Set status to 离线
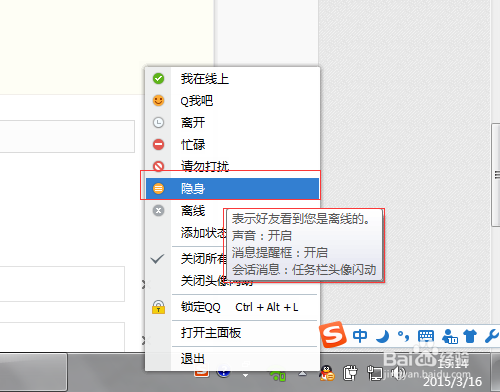 point(233,210)
